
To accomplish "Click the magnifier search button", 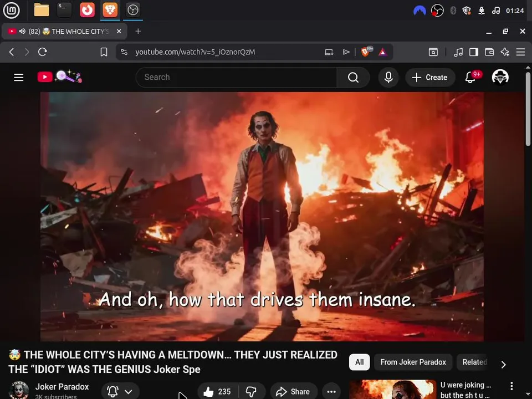I will coord(353,78).
